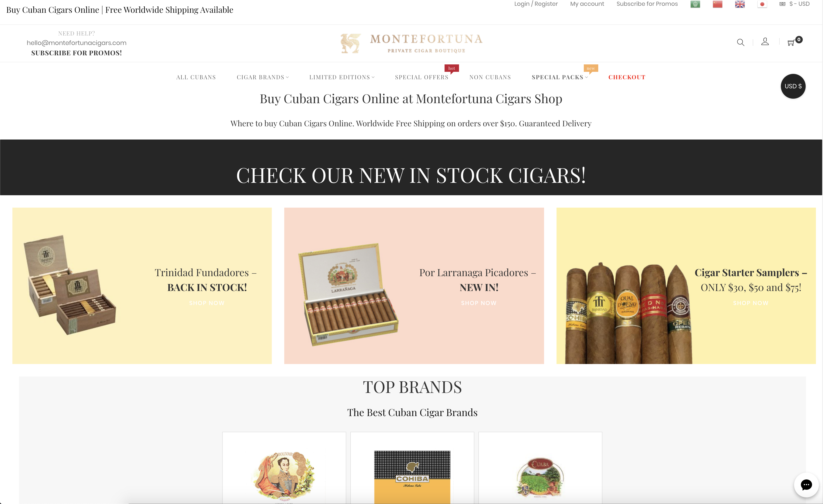Expand the Limited Editions dropdown
The image size is (823, 504).
pos(342,77)
